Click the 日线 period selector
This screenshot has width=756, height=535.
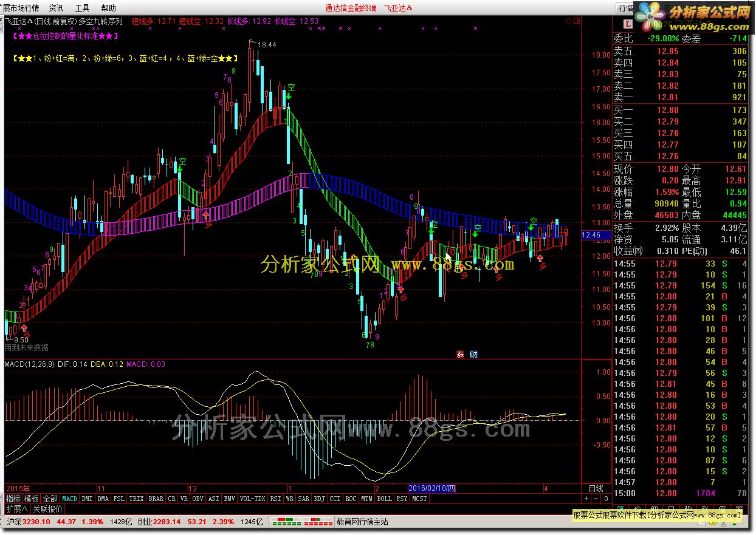[x=596, y=488]
